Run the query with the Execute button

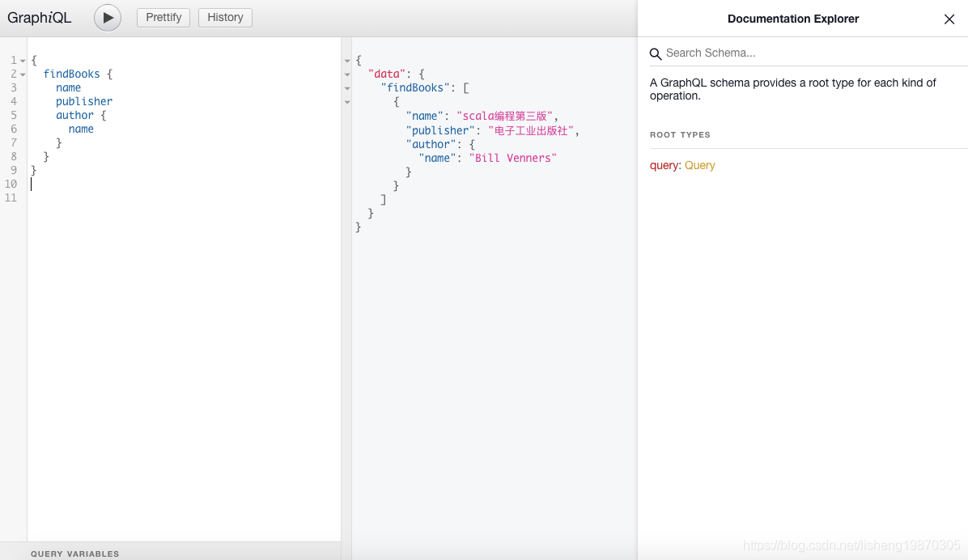108,17
